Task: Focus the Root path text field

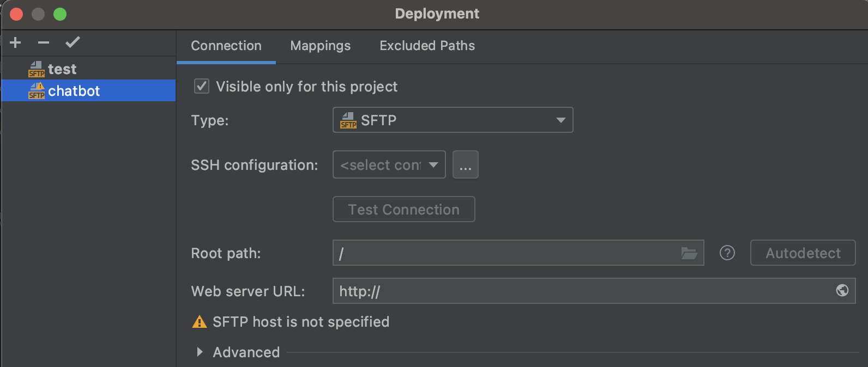Action: pyautogui.click(x=507, y=253)
